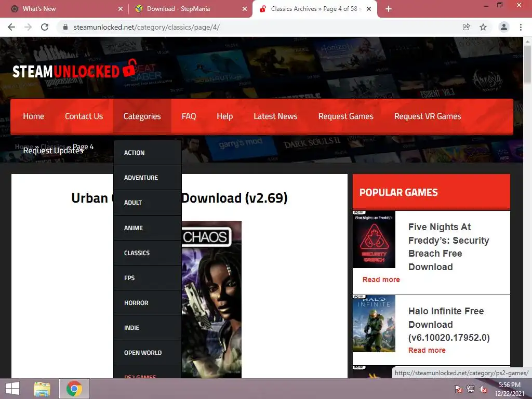Switch to the Download - StepMania tab
The width and height of the screenshot is (532, 399).
point(191,9)
